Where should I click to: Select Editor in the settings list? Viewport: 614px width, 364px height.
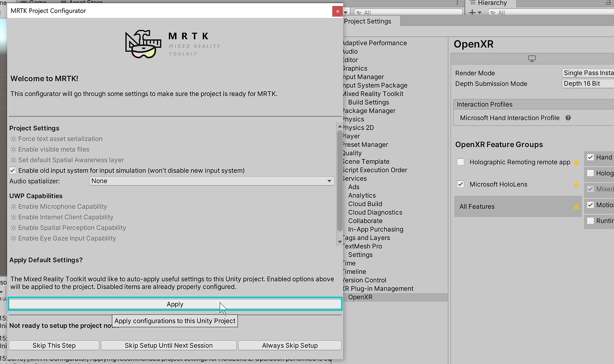coord(350,60)
